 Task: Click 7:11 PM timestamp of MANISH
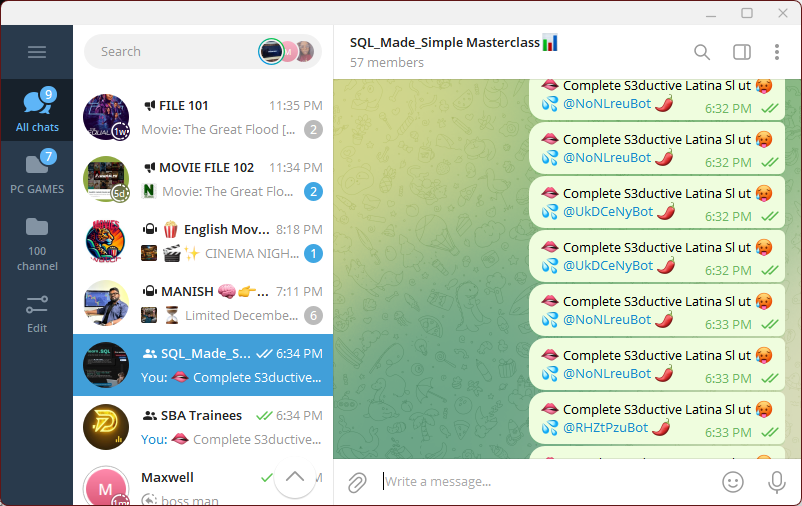299,292
